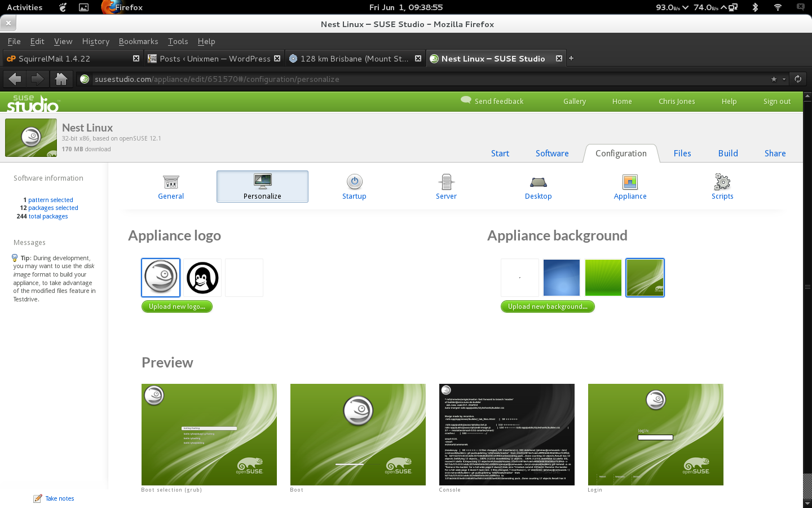Click the browser Home button

[x=61, y=78]
